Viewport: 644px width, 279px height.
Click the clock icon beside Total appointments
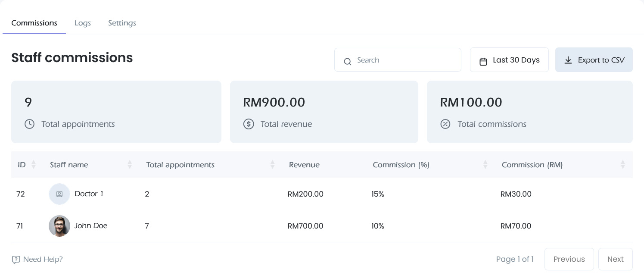pos(29,124)
